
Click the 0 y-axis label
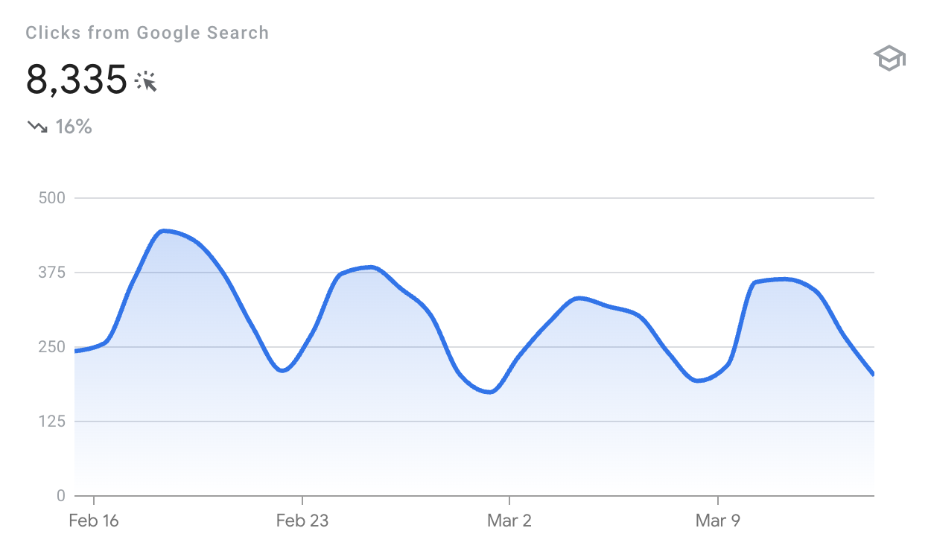[60, 496]
